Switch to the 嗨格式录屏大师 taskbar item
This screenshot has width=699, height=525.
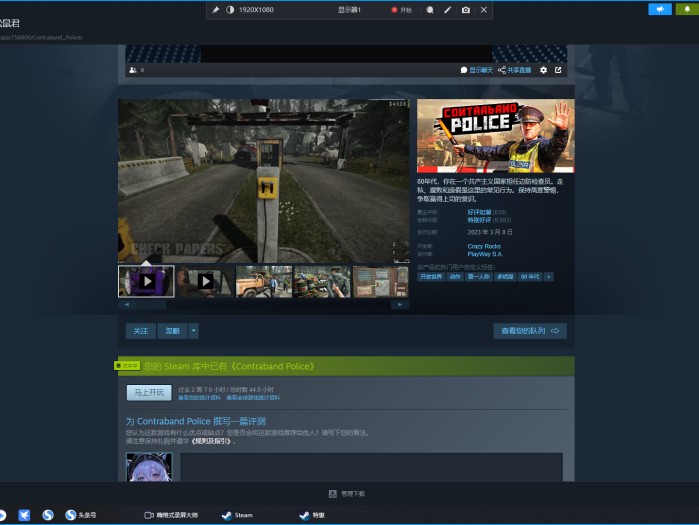pos(171,515)
